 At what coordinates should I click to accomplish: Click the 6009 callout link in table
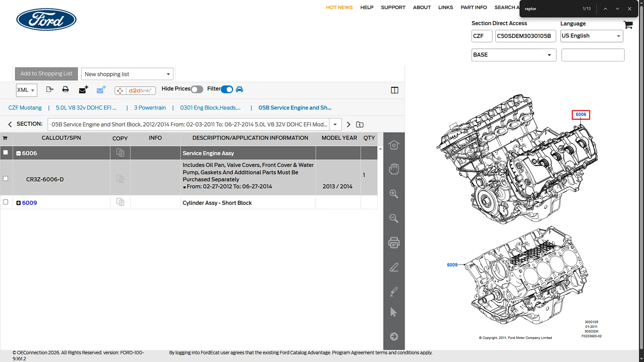(29, 203)
